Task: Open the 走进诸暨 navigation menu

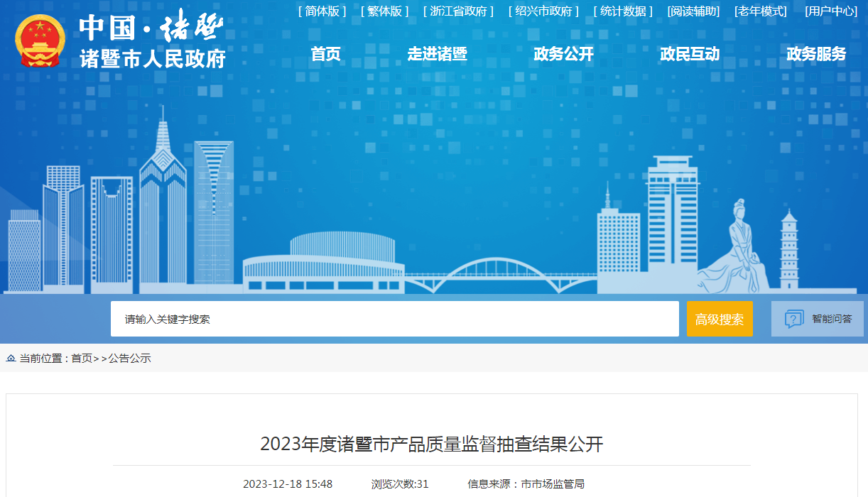Action: click(437, 54)
